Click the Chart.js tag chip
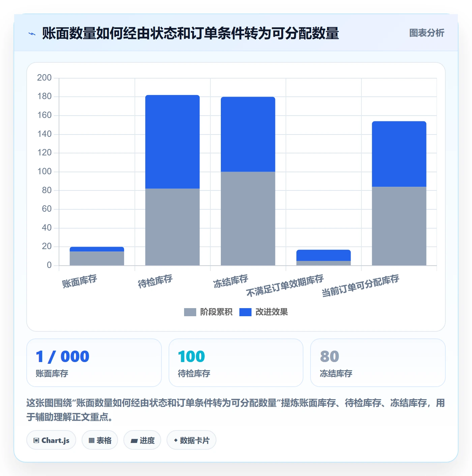472x476 pixels. point(51,440)
